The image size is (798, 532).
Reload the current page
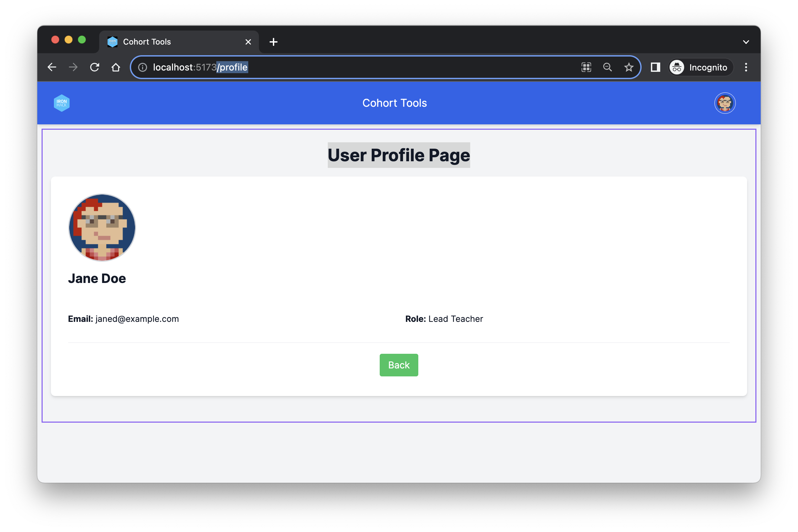click(x=95, y=67)
